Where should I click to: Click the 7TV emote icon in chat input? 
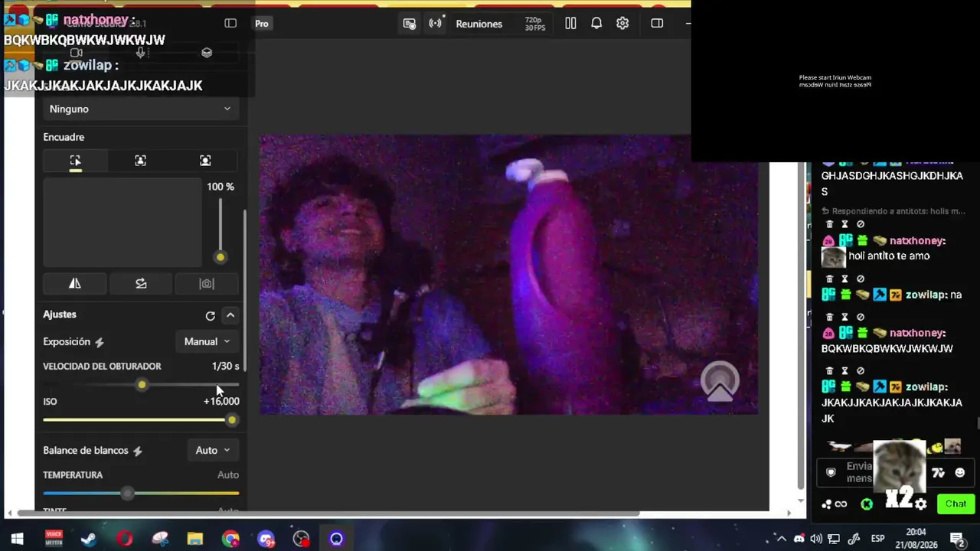[939, 473]
